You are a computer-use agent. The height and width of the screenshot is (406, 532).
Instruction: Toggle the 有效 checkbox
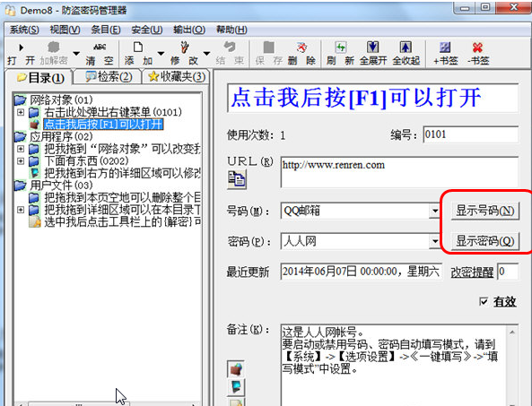click(484, 301)
